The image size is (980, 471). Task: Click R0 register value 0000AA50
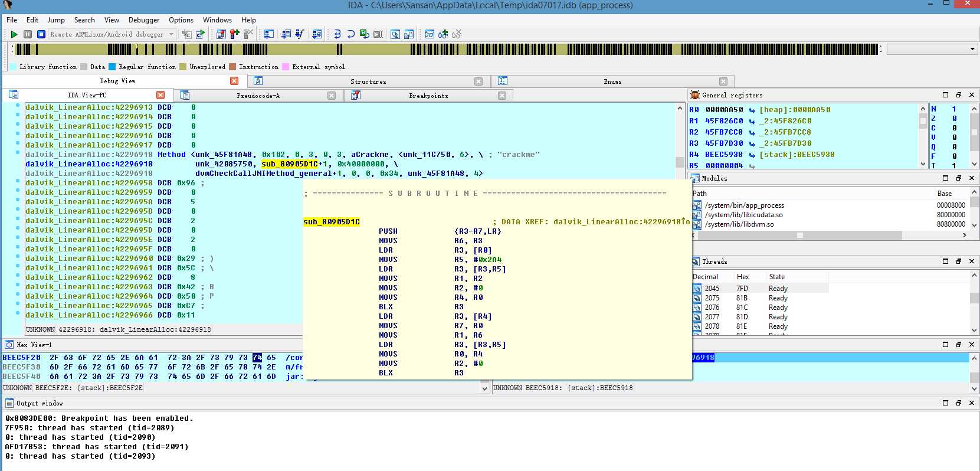[724, 110]
